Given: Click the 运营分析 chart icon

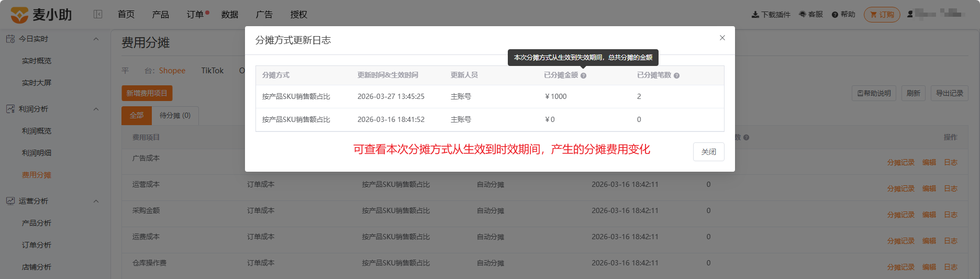Looking at the screenshot, I should click(x=10, y=201).
